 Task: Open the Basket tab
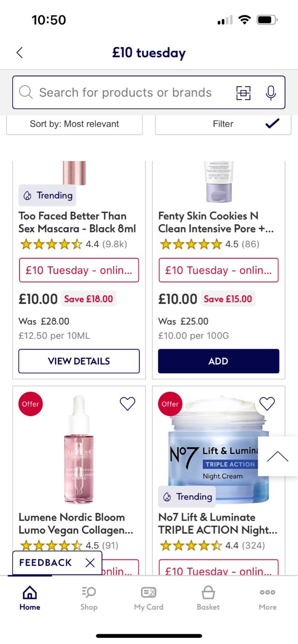(x=208, y=598)
